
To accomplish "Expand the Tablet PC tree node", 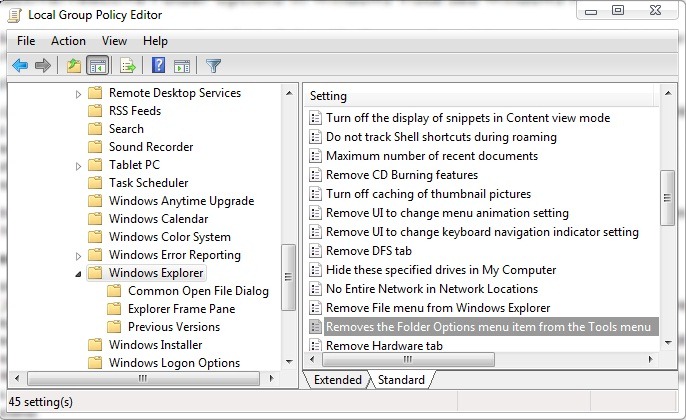I will click(x=78, y=166).
